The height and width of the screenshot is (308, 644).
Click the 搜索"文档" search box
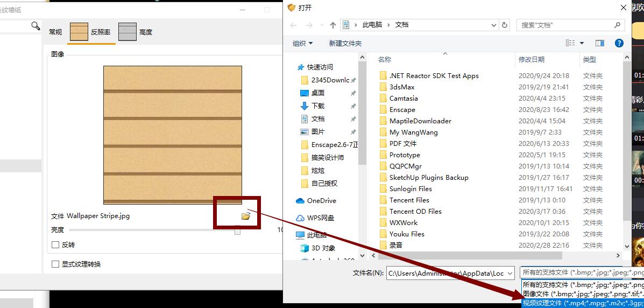click(x=570, y=25)
